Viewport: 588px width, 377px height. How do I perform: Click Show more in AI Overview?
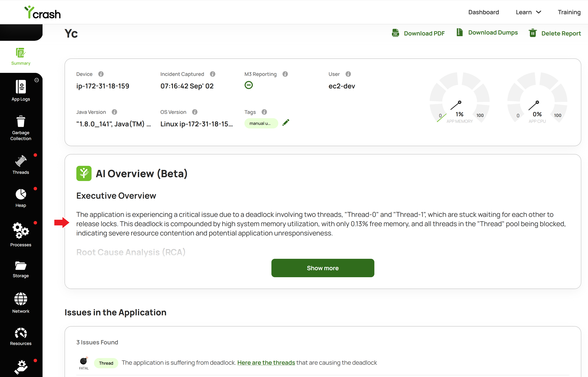pyautogui.click(x=323, y=268)
